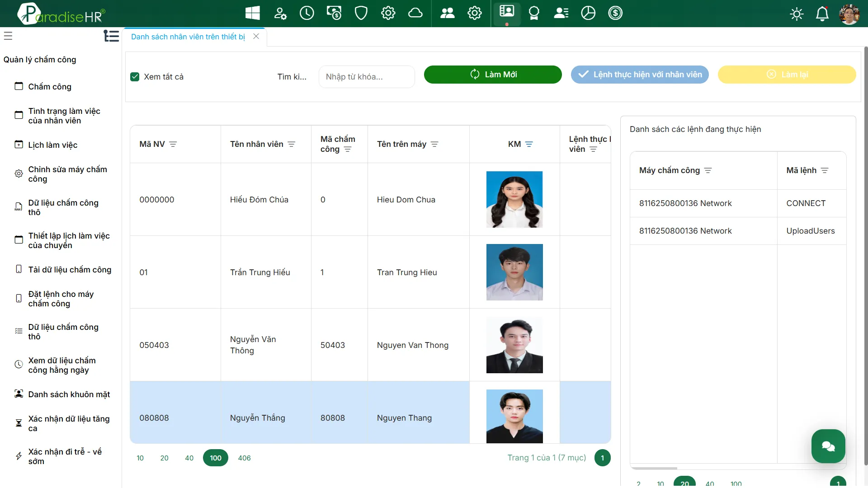Click Nguyen Van Thong face photo

(x=514, y=345)
